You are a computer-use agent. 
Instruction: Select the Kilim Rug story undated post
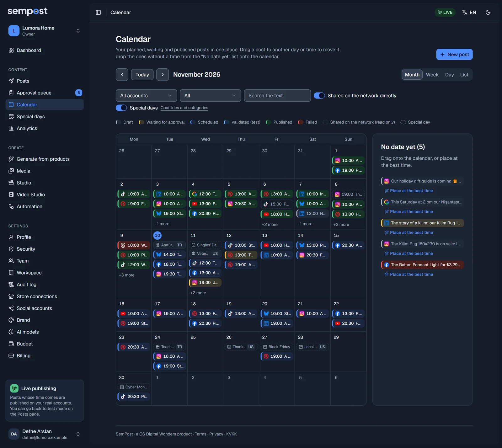(x=422, y=223)
